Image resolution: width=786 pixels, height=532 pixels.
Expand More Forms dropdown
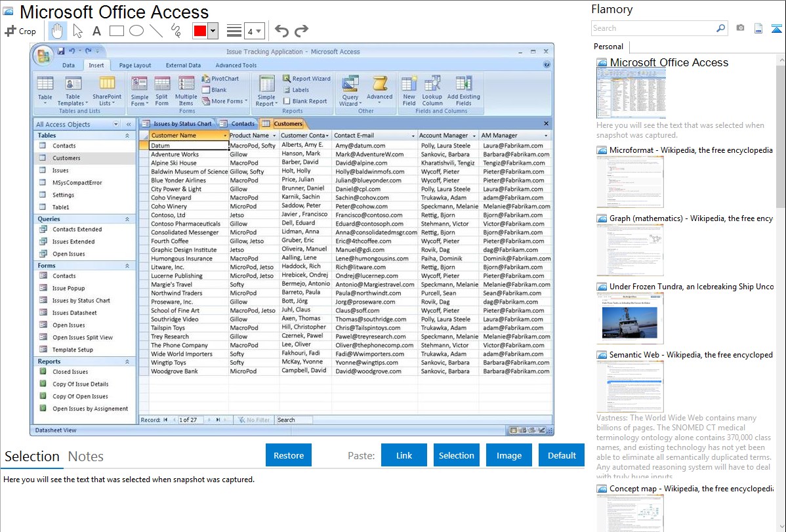(x=225, y=101)
